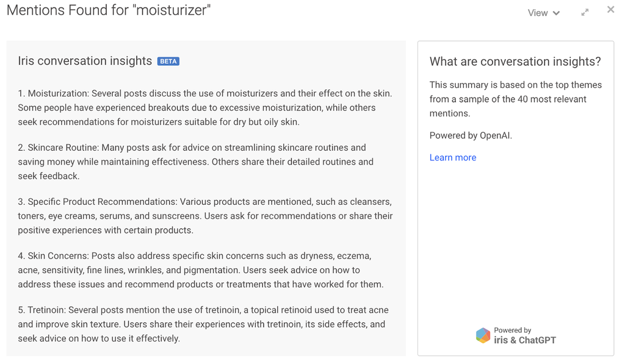Select the Skin Concerns insight paragraph
Viewport: 625px width, 364px height.
tap(201, 270)
